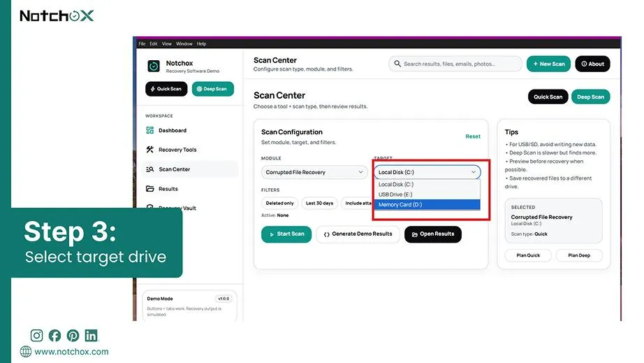Image resolution: width=644 pixels, height=363 pixels.
Task: Click the Scan Center magnifier icon
Action: tap(150, 169)
